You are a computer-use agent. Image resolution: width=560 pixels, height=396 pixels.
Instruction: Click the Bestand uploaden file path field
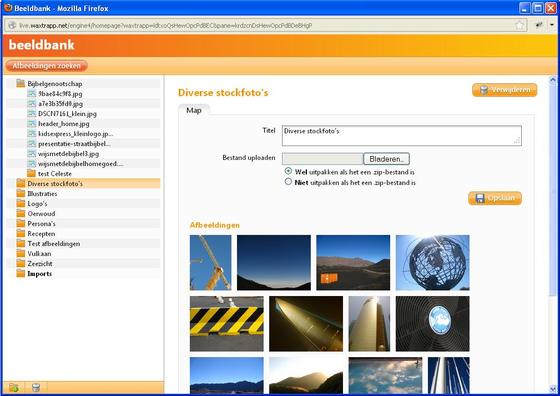coord(322,159)
